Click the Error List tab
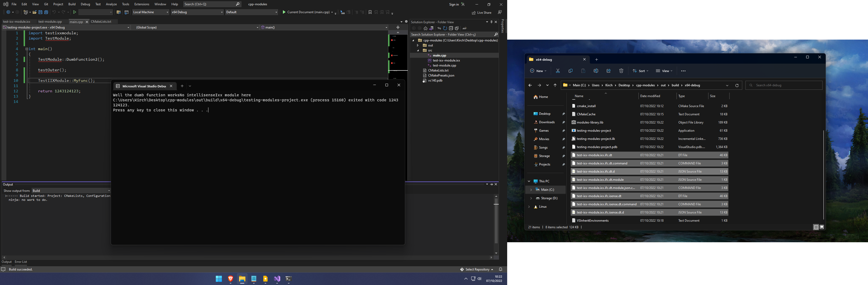 click(21, 262)
